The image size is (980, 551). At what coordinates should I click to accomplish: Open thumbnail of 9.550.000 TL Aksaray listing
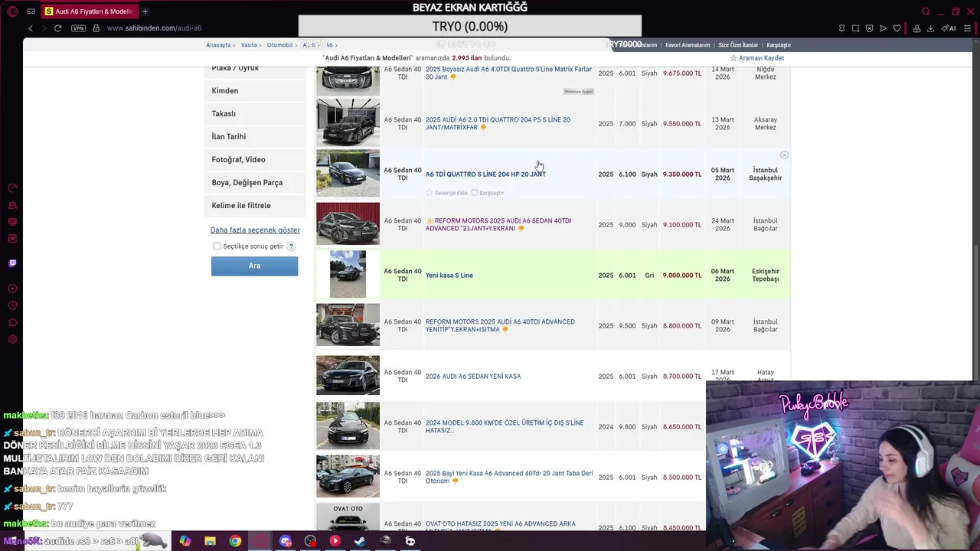coord(348,123)
